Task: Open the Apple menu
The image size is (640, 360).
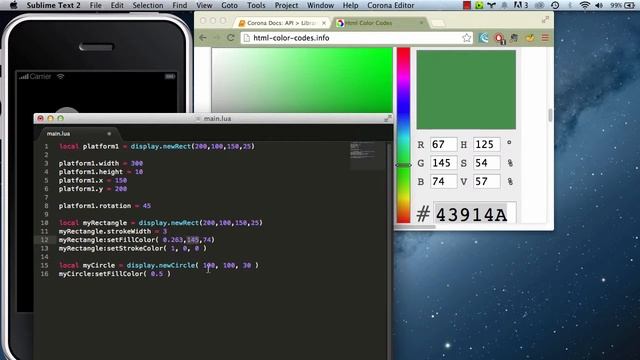Action: [13, 5]
